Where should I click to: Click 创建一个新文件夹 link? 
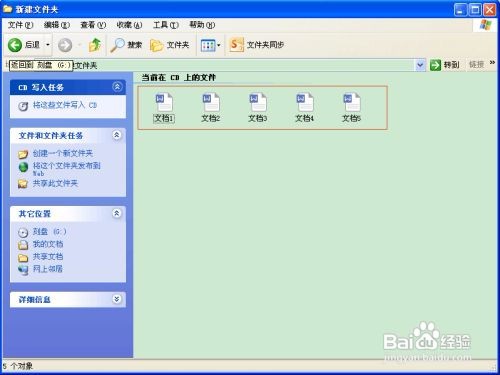[63, 153]
